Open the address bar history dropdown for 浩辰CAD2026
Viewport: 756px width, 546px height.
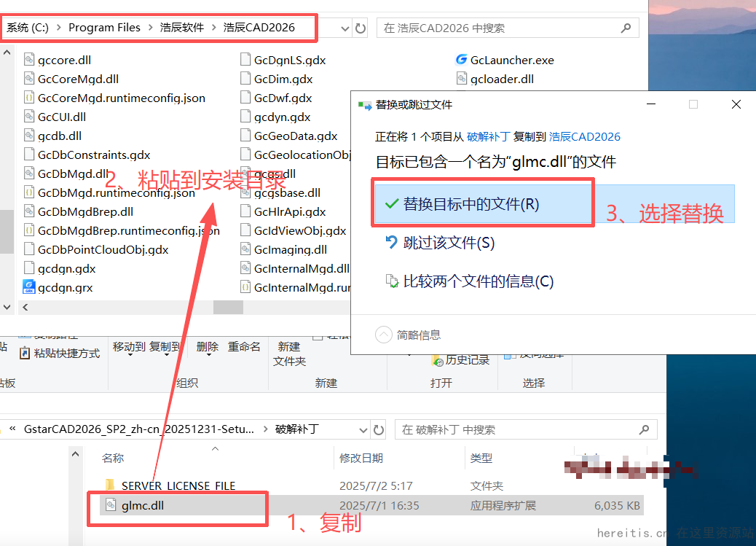(x=344, y=28)
